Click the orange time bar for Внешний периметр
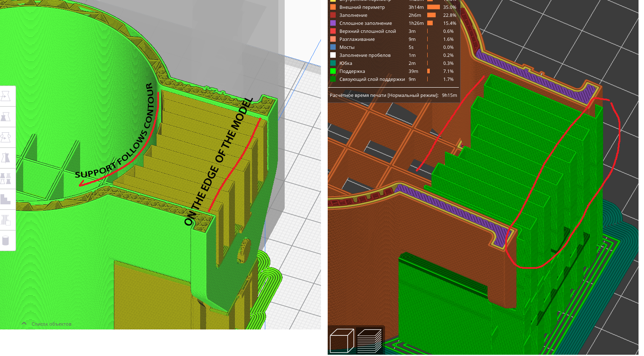This screenshot has height=356, width=644. (434, 7)
